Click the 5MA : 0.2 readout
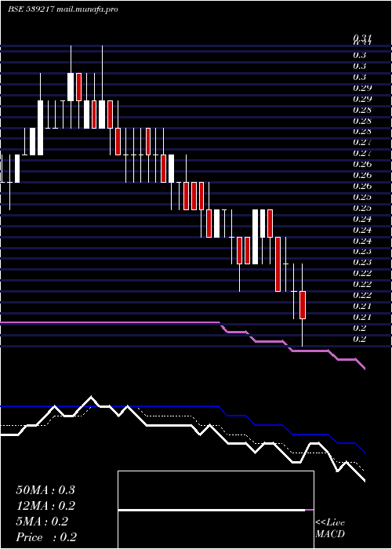392x549 pixels. pos(42,522)
